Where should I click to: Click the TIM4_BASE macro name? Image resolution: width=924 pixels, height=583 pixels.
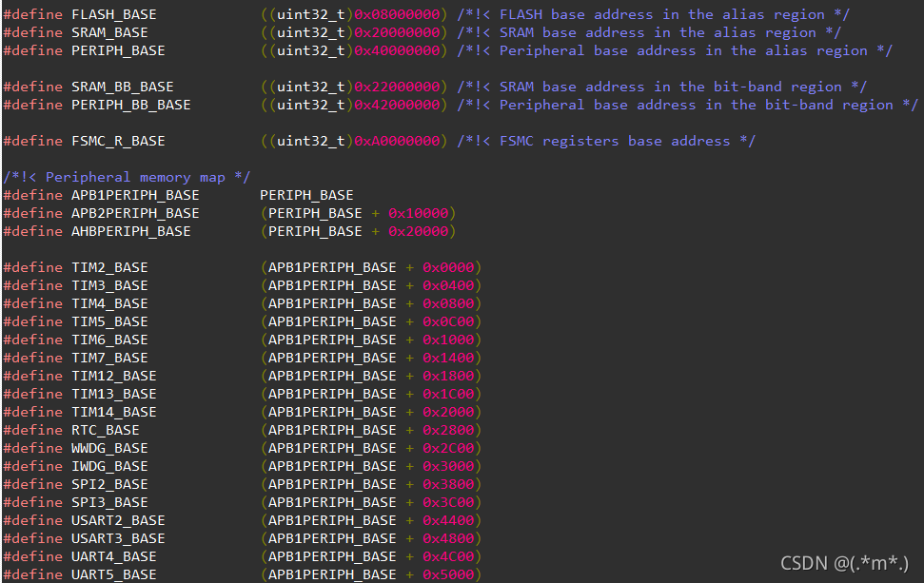click(109, 304)
